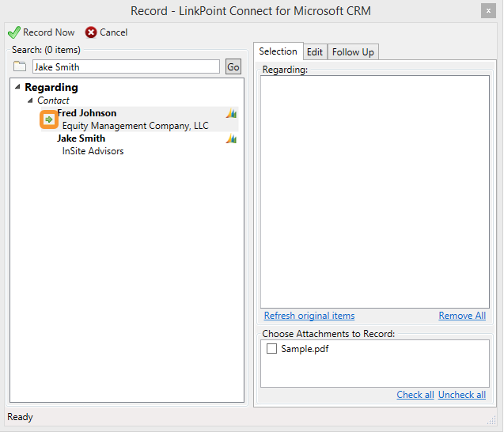The image size is (504, 432).
Task: Click the InSite Advisors company text
Action: (x=93, y=151)
